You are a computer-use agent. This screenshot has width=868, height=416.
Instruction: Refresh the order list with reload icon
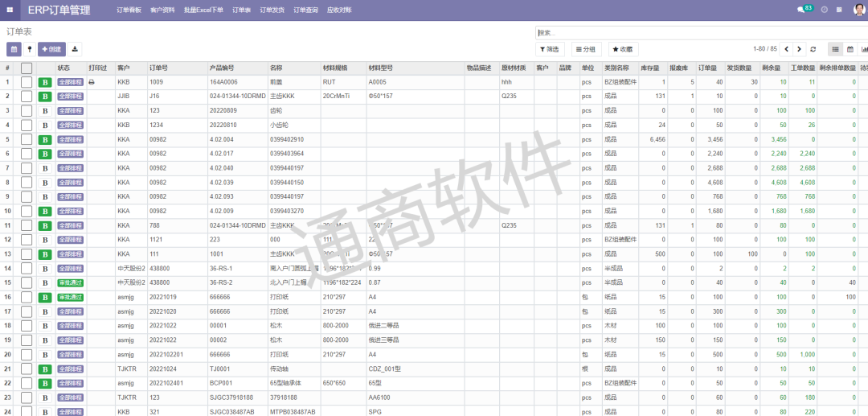[x=813, y=49]
